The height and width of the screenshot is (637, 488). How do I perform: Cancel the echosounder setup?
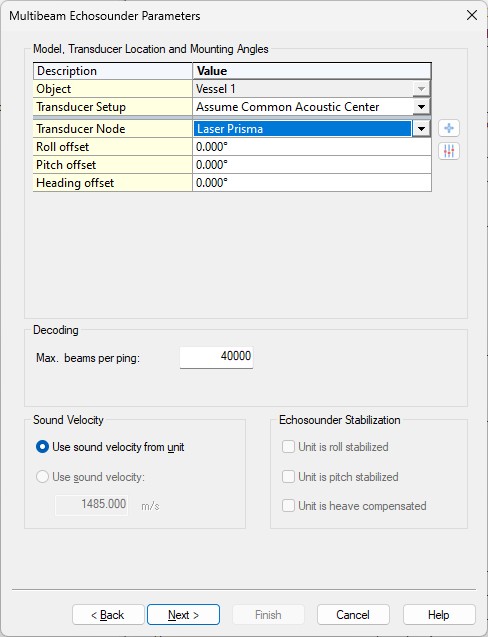(353, 615)
